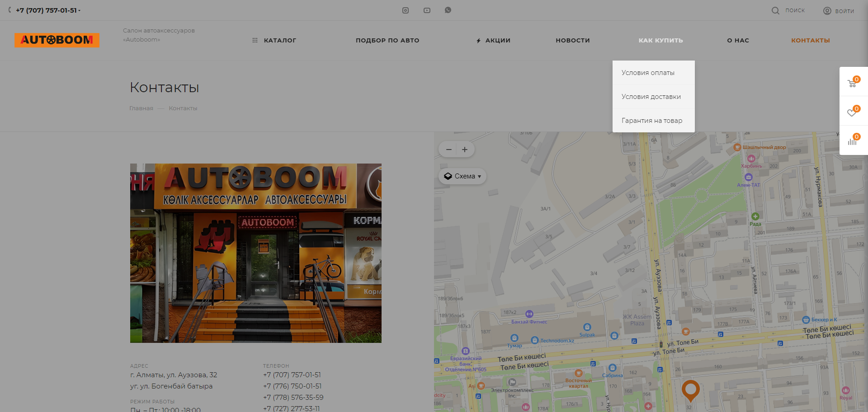Click the 'Евразийский банк' map label
This screenshot has height=412, width=868.
tap(466, 361)
